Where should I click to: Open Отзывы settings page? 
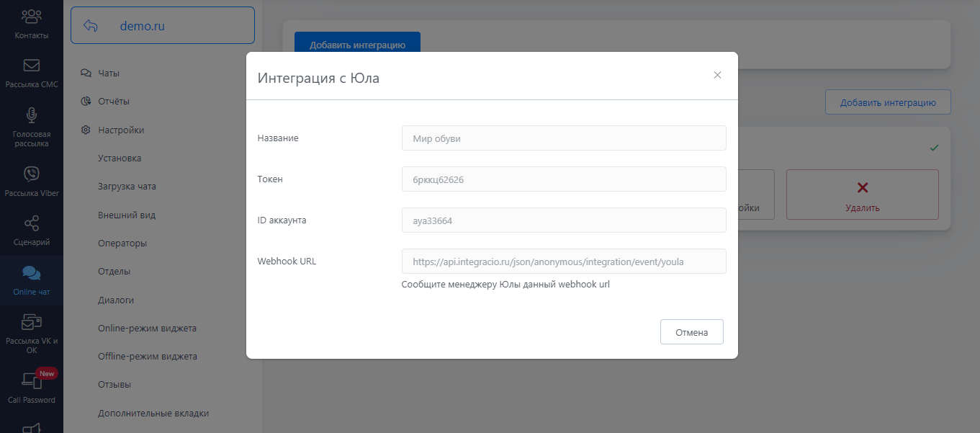point(114,385)
